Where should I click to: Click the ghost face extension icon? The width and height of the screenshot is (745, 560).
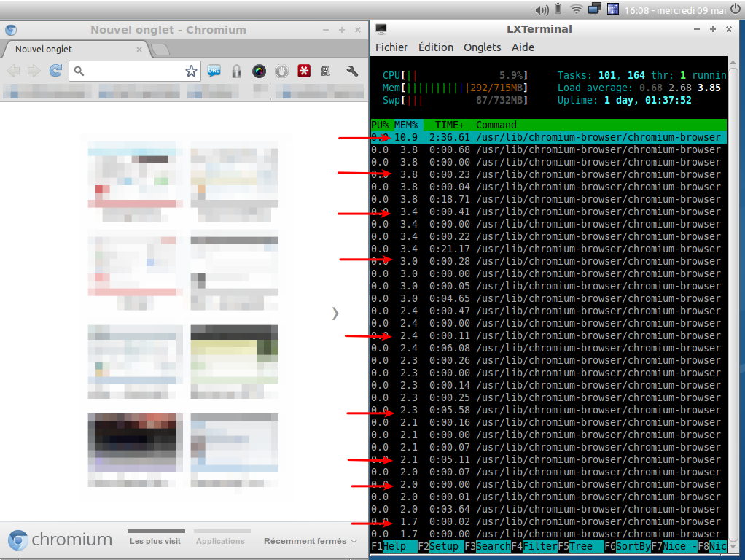point(325,71)
